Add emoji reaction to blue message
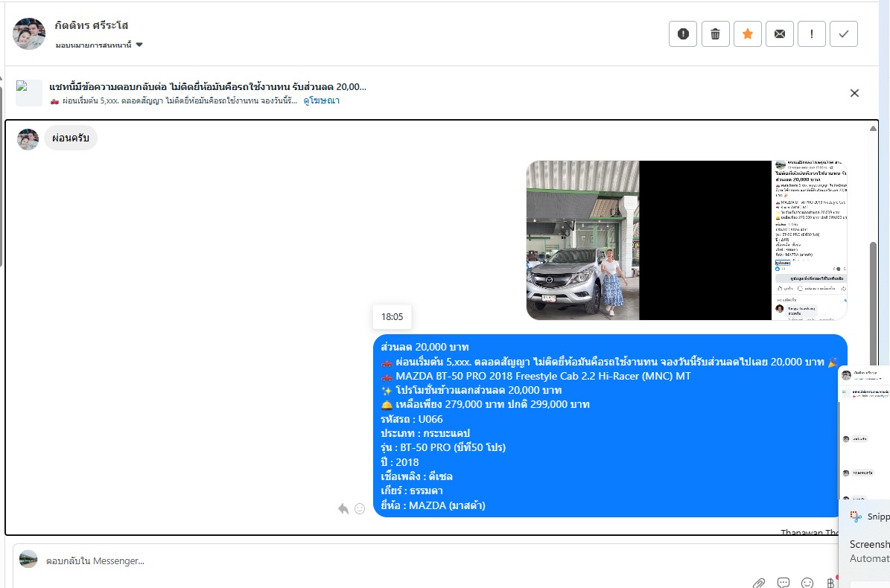This screenshot has width=890, height=588. (359, 508)
